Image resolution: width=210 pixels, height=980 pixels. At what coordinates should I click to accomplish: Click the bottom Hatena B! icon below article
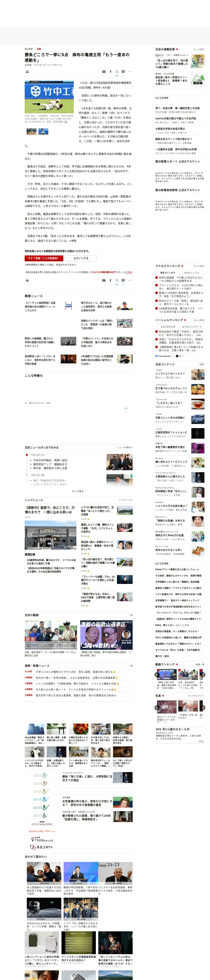[x=123, y=280]
